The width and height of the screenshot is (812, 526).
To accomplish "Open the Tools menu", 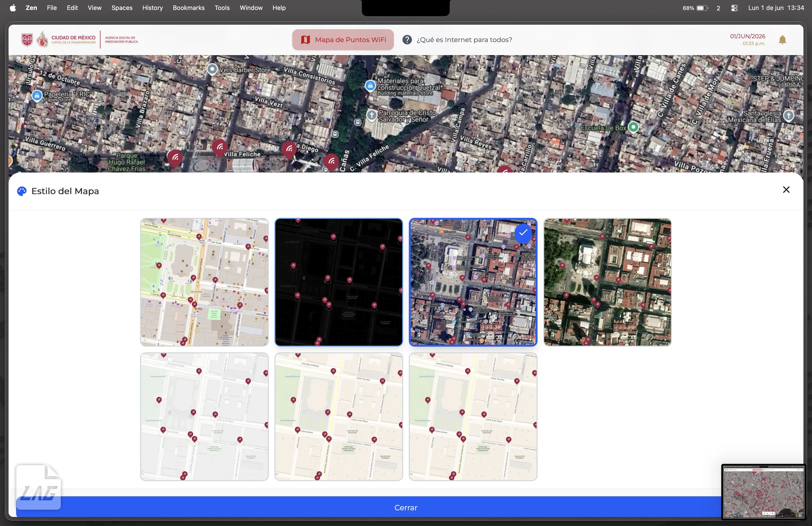I will pyautogui.click(x=222, y=8).
